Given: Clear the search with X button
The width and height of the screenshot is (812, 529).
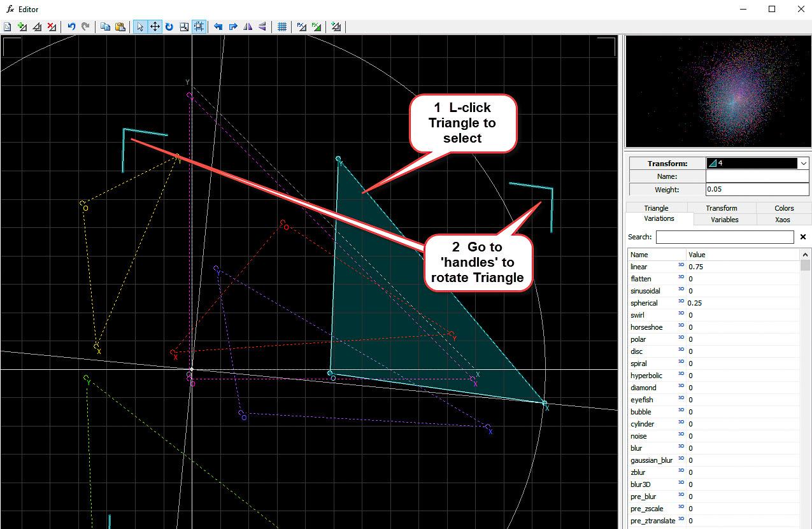Looking at the screenshot, I should coord(803,237).
